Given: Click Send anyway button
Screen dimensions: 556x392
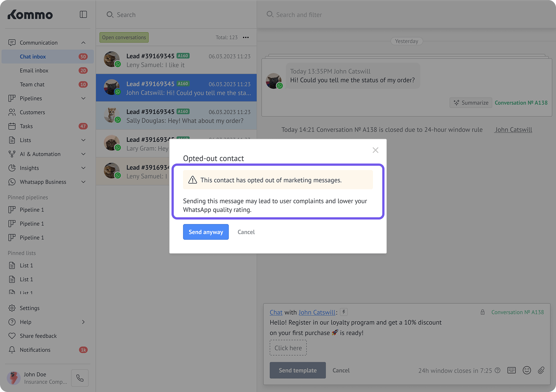Looking at the screenshot, I should (206, 232).
